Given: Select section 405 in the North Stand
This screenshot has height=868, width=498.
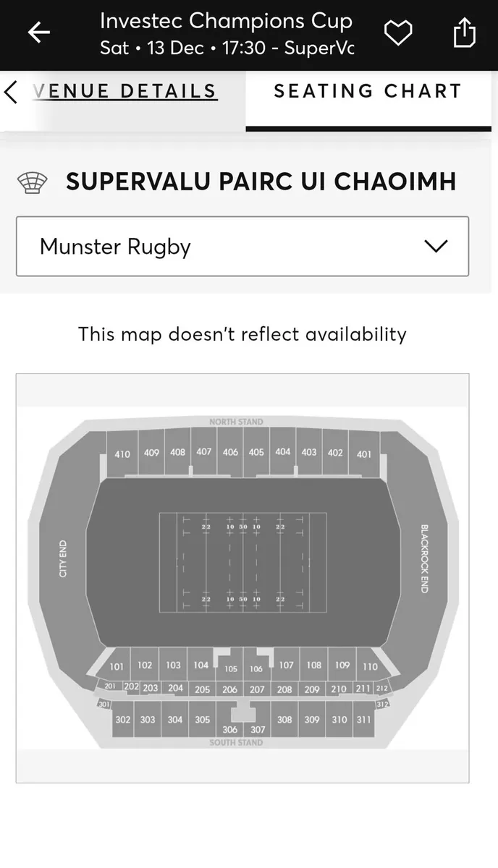Looking at the screenshot, I should 256,450.
